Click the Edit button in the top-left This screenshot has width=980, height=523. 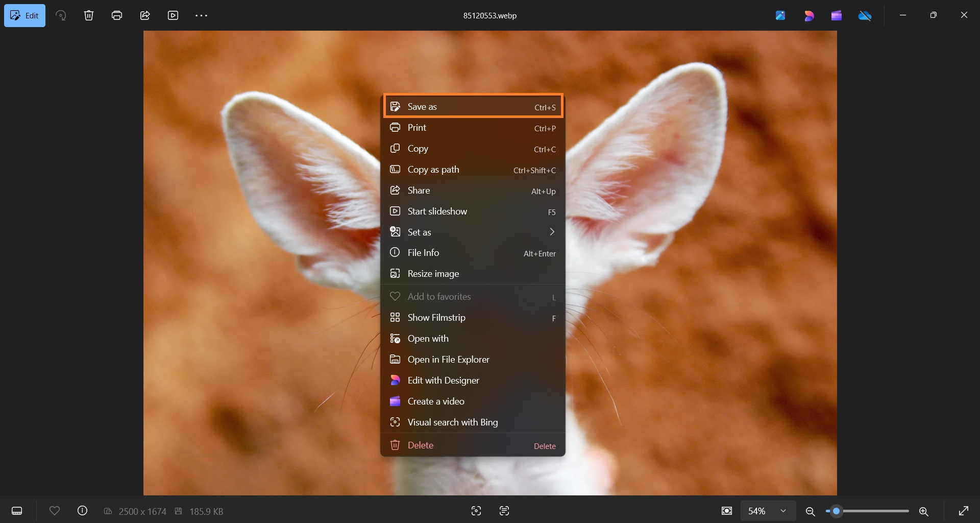point(24,15)
